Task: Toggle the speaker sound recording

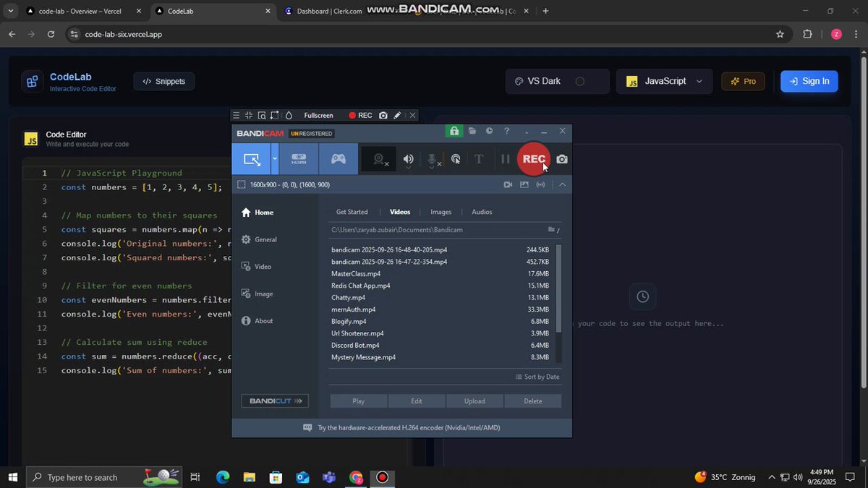Action: (409, 160)
